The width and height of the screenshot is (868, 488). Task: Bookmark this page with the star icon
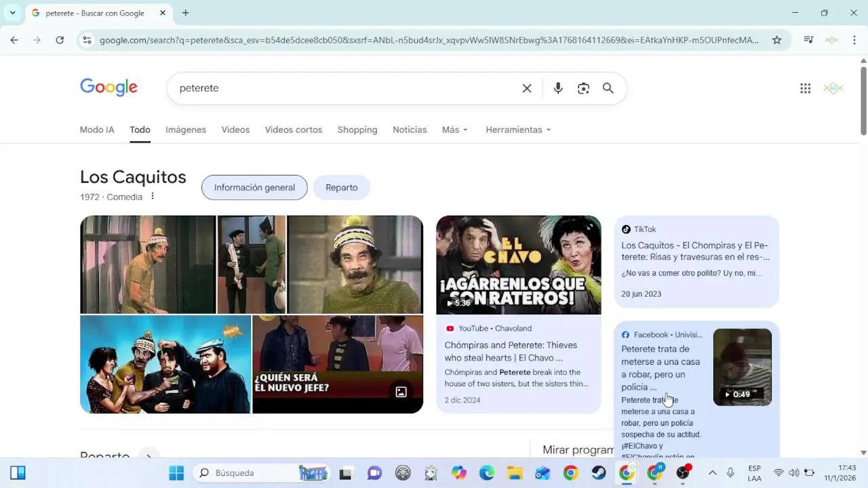[x=777, y=40]
